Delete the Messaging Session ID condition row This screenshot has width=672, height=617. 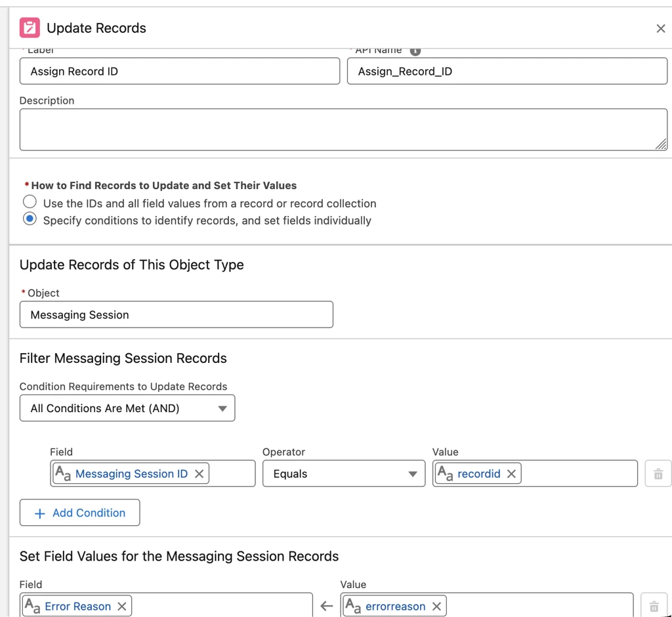[658, 474]
